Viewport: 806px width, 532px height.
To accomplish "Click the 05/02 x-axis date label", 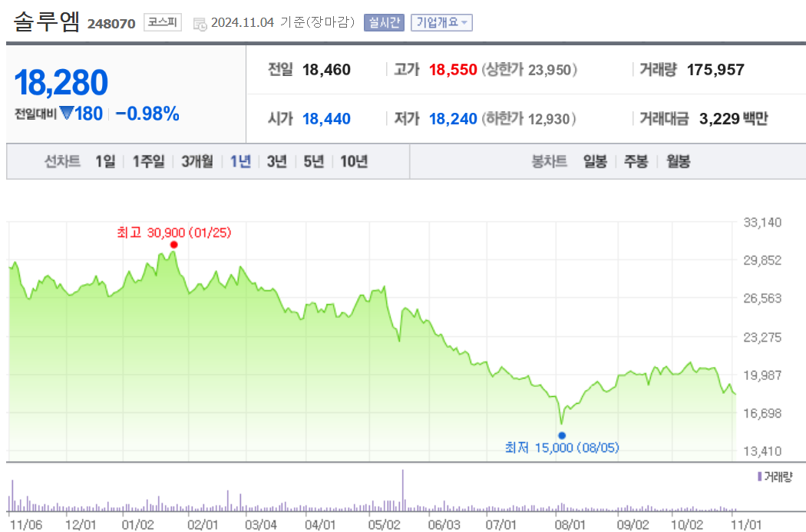I will (x=384, y=525).
